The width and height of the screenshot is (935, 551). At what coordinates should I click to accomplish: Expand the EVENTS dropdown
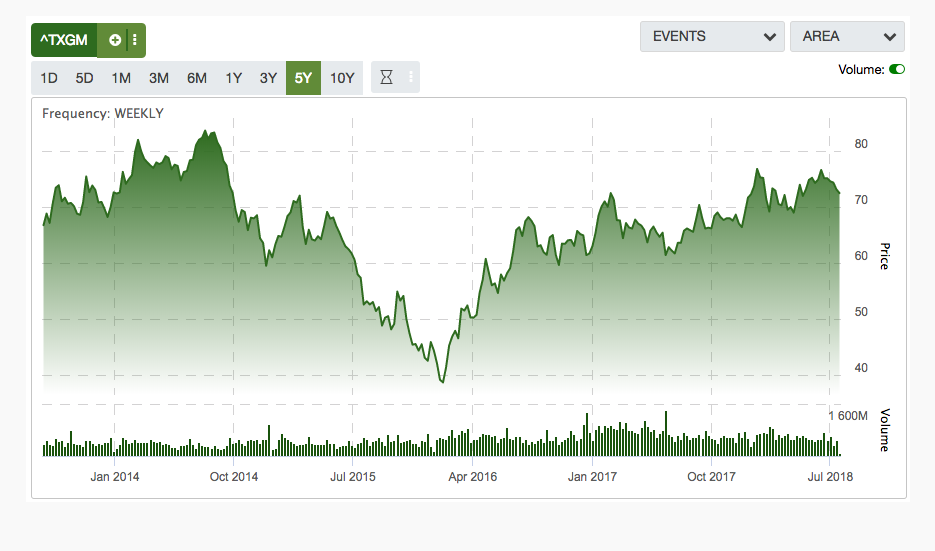[712, 37]
